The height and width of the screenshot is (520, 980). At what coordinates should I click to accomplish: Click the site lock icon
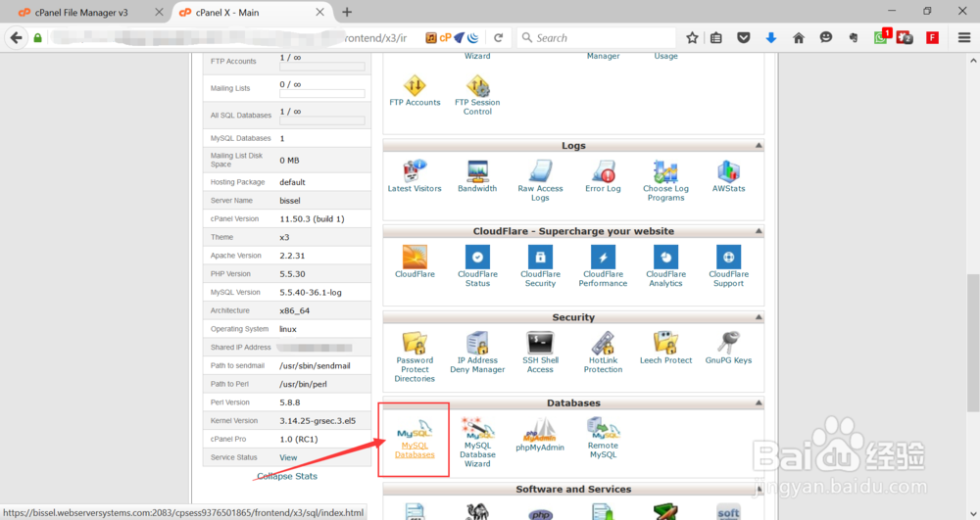point(37,38)
